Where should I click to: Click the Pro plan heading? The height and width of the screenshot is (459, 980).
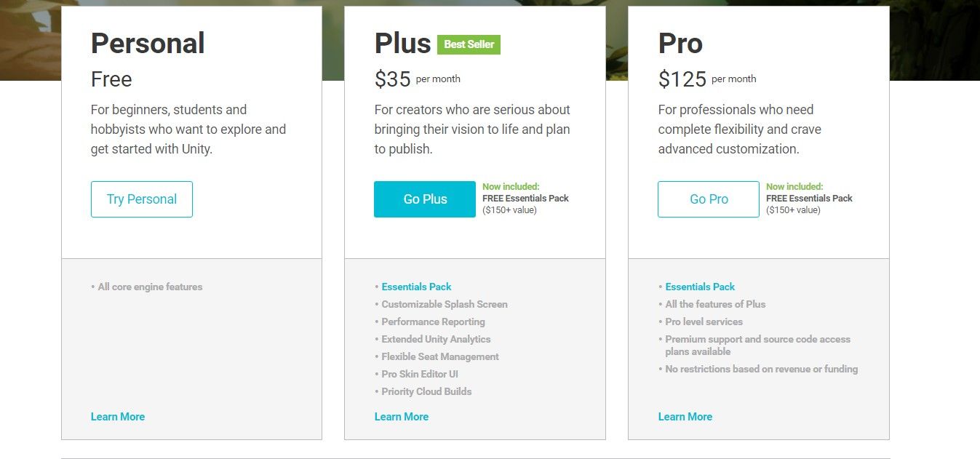(680, 44)
